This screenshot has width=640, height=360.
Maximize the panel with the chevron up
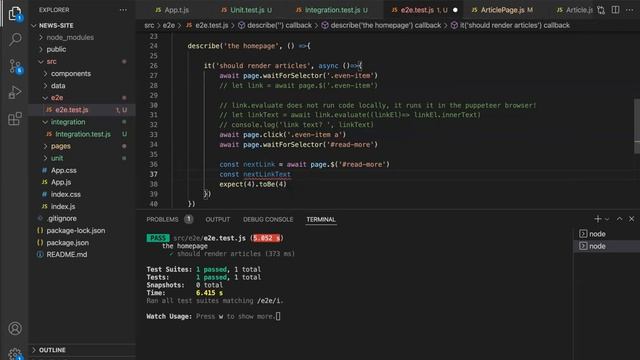coord(619,219)
